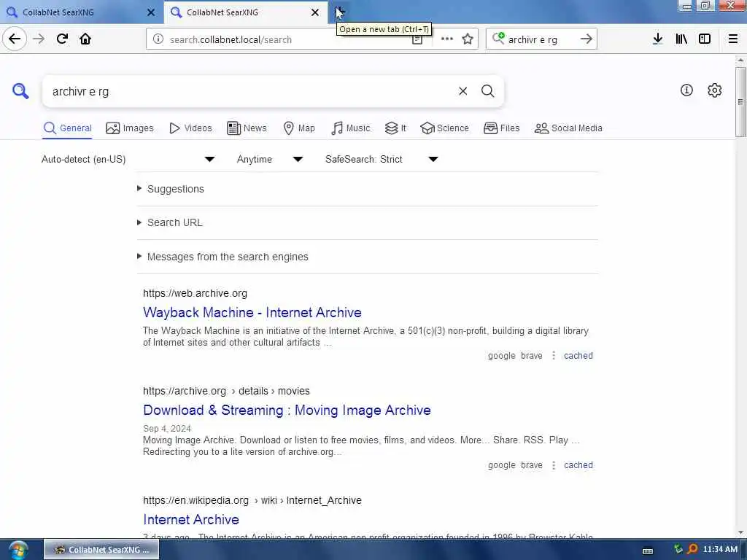Viewport: 747px width, 560px height.
Task: Open the Firefox hamburger menu
Action: point(733,39)
